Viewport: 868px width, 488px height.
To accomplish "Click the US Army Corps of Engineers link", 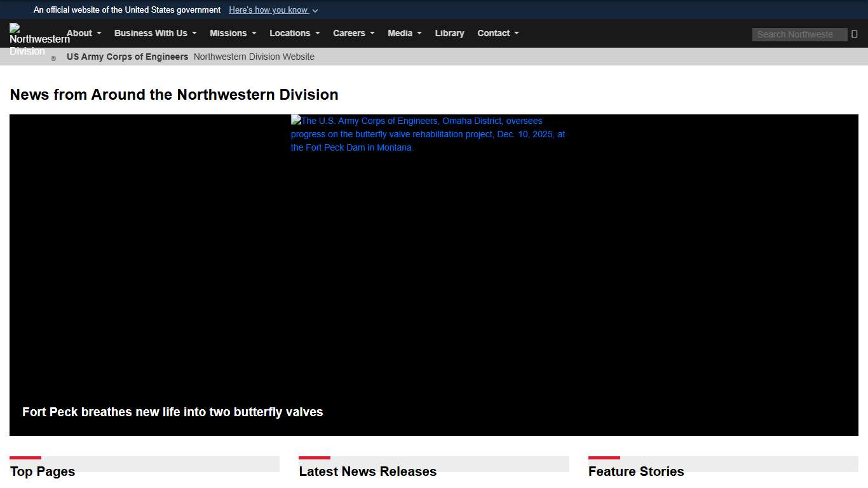I will 127,57.
